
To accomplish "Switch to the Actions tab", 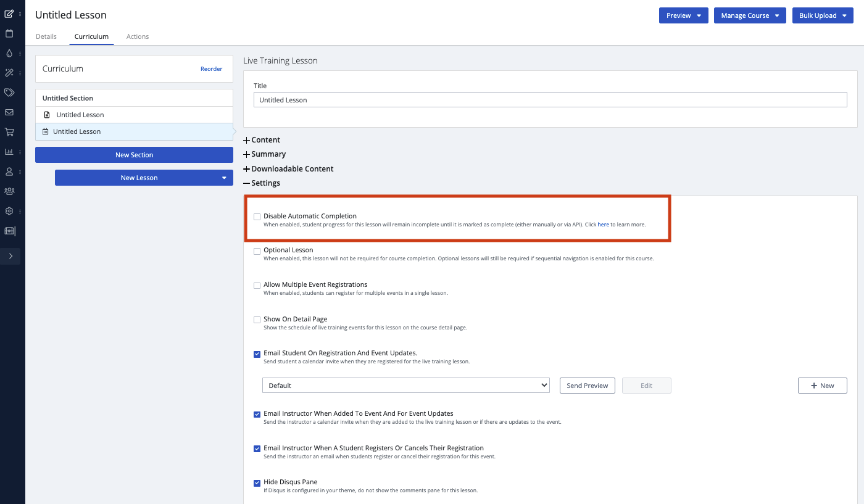I will pyautogui.click(x=138, y=36).
